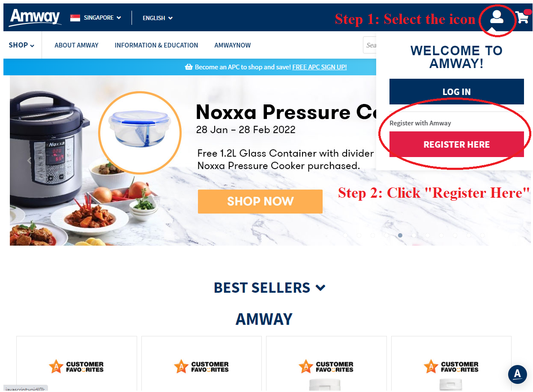Click the basket icon in APC banner

point(189,67)
